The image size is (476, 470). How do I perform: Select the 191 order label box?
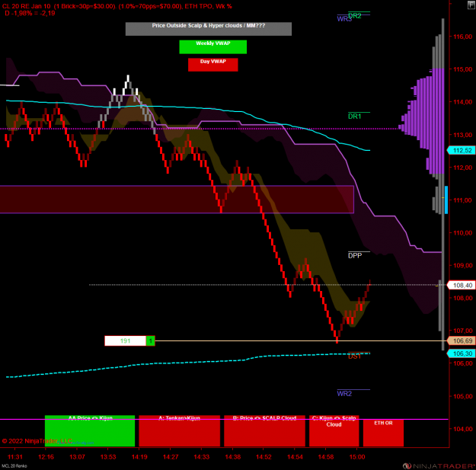tap(125, 341)
